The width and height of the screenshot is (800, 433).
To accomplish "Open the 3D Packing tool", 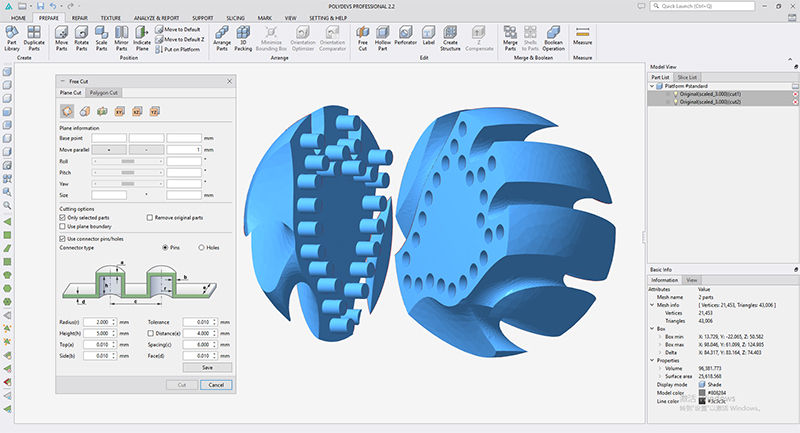I will coord(243,38).
